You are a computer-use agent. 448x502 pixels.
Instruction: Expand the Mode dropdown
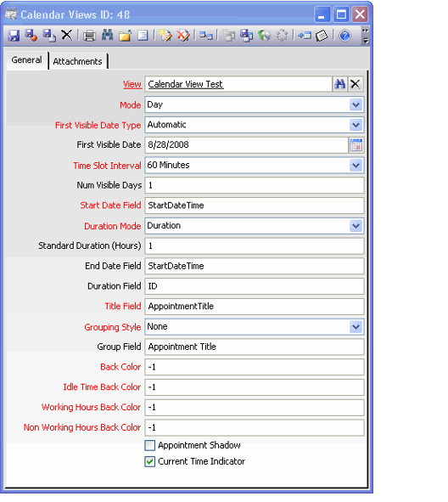coord(356,104)
